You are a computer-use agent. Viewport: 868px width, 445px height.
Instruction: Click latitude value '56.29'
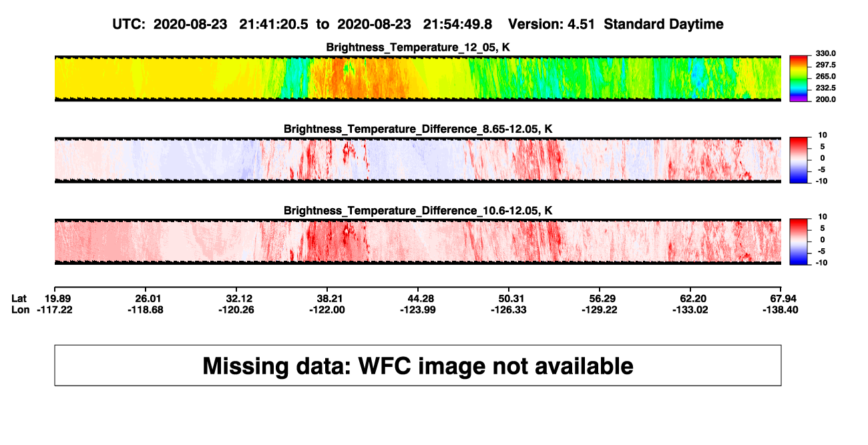(x=602, y=298)
